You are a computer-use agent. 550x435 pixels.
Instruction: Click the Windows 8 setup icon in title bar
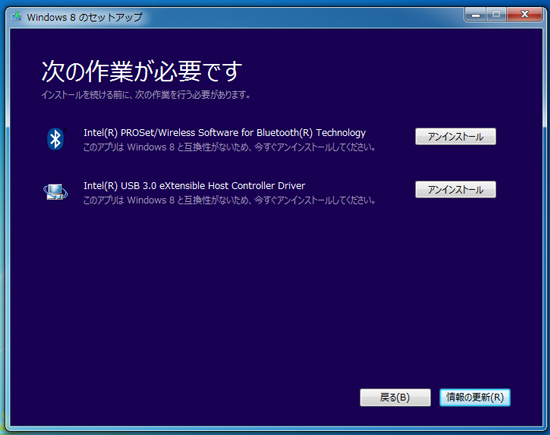(x=16, y=16)
